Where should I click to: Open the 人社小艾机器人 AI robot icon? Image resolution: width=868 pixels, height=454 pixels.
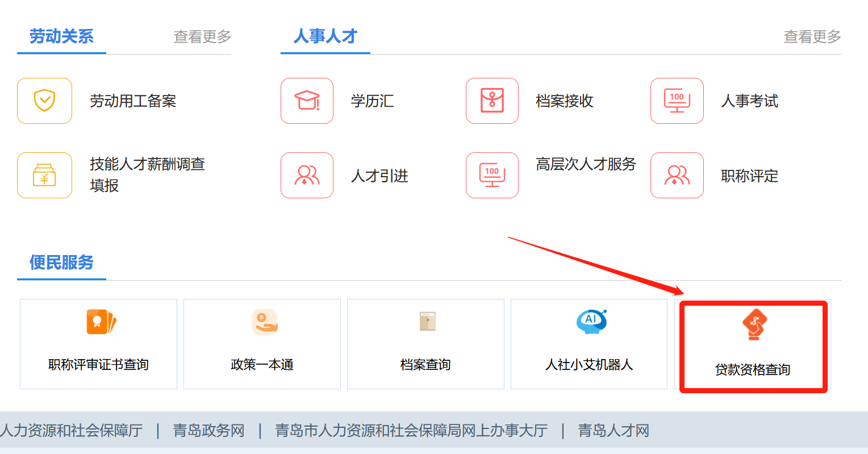point(591,322)
